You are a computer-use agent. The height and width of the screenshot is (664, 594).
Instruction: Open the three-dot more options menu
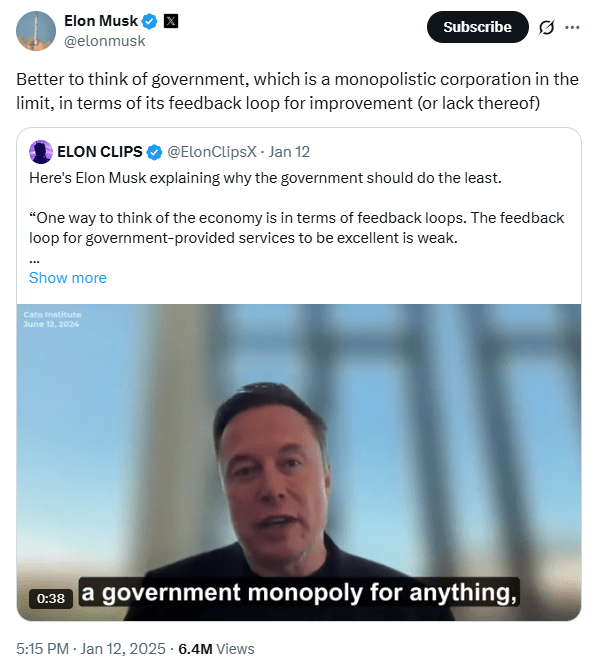pos(572,28)
